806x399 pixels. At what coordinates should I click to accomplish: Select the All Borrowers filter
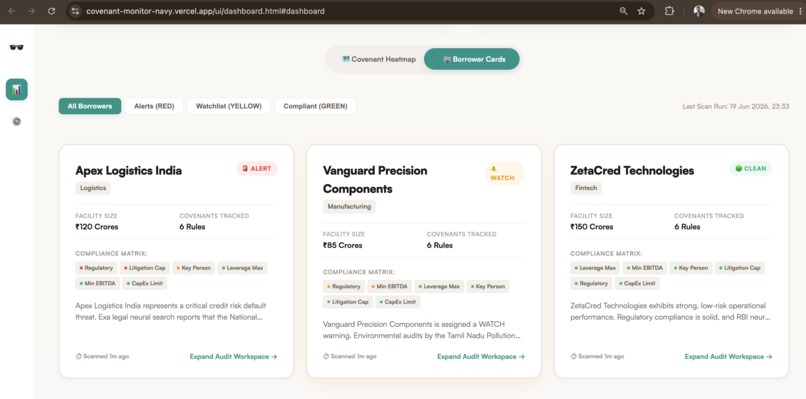[x=90, y=106]
